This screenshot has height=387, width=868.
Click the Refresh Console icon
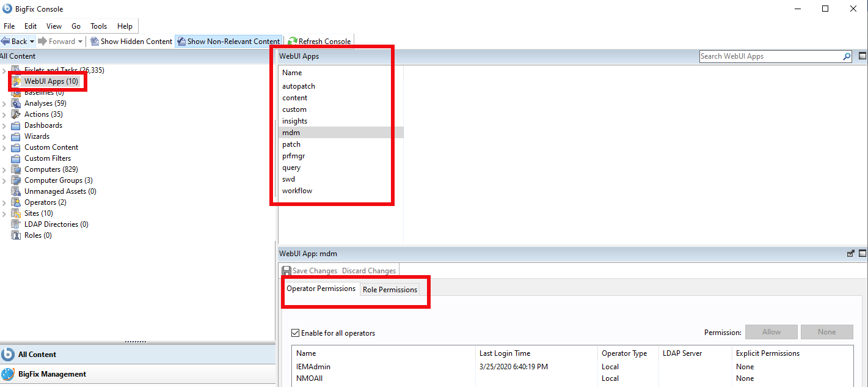[x=293, y=41]
